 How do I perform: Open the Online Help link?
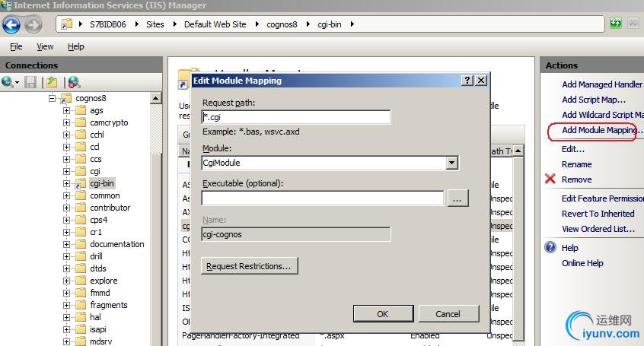[582, 263]
